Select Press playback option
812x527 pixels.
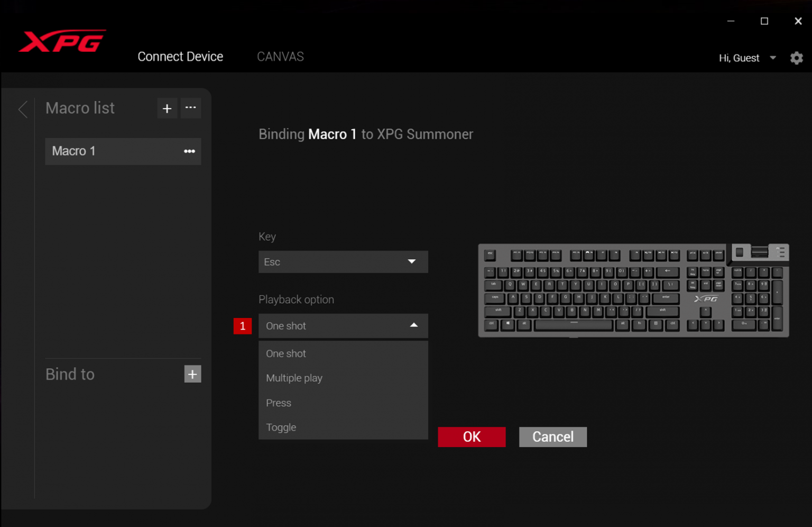click(x=279, y=403)
